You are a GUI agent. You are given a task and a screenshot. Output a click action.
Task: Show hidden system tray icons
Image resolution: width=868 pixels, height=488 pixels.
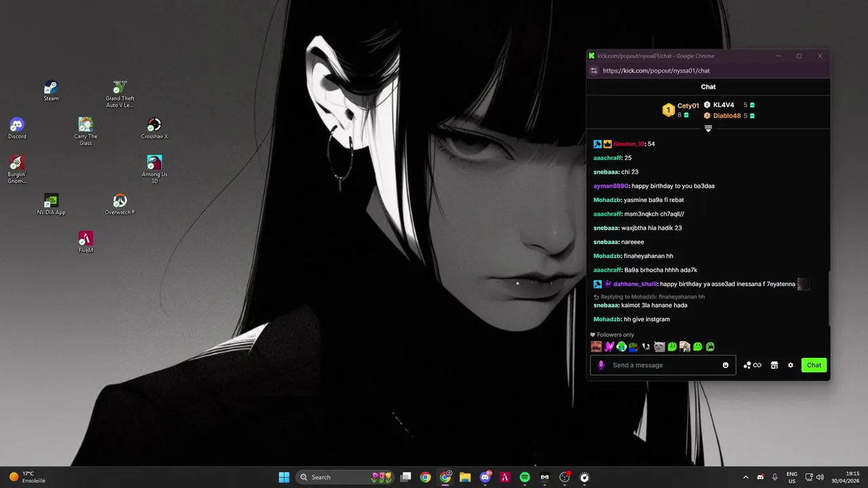[x=746, y=477]
